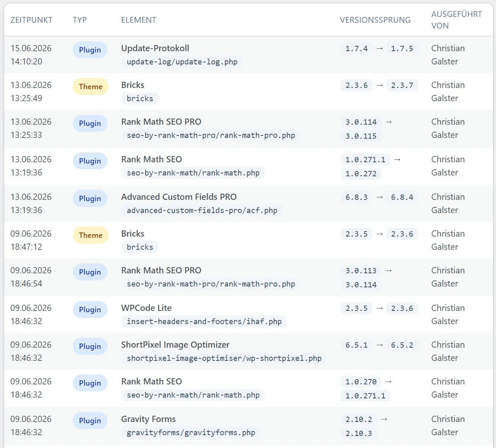
Task: Select timestamp 13.06.2026 13:25:49
Action: pos(31,92)
